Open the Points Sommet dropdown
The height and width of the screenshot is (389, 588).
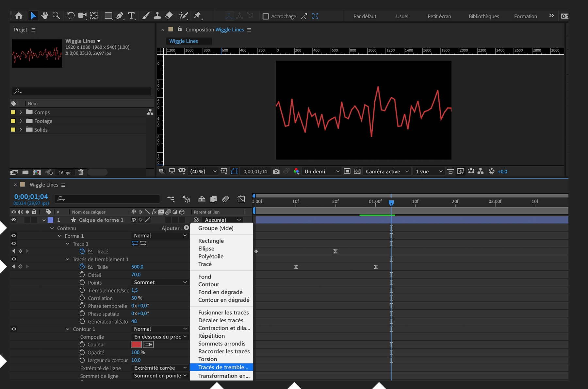pyautogui.click(x=160, y=282)
